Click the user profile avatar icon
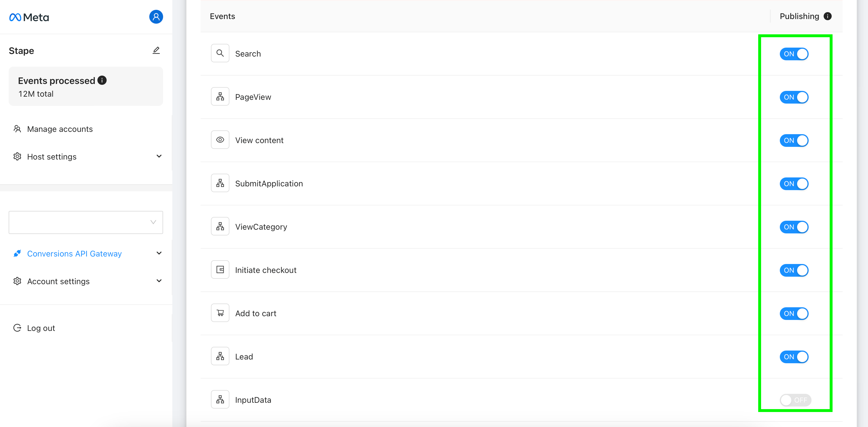This screenshot has width=868, height=427. coord(156,17)
